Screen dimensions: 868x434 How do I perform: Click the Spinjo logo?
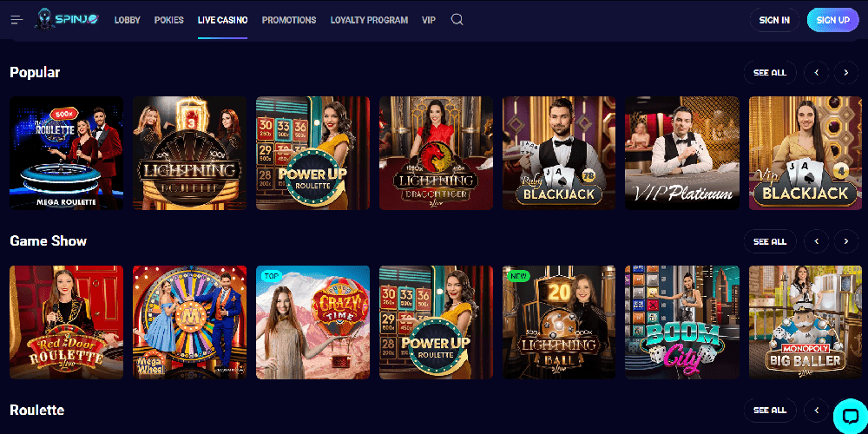click(67, 19)
